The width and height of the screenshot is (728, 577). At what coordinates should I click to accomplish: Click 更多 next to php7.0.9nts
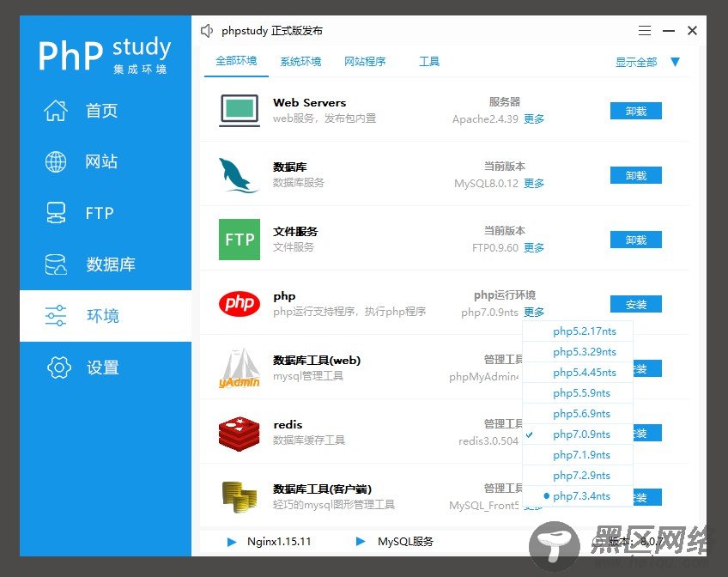coord(534,313)
